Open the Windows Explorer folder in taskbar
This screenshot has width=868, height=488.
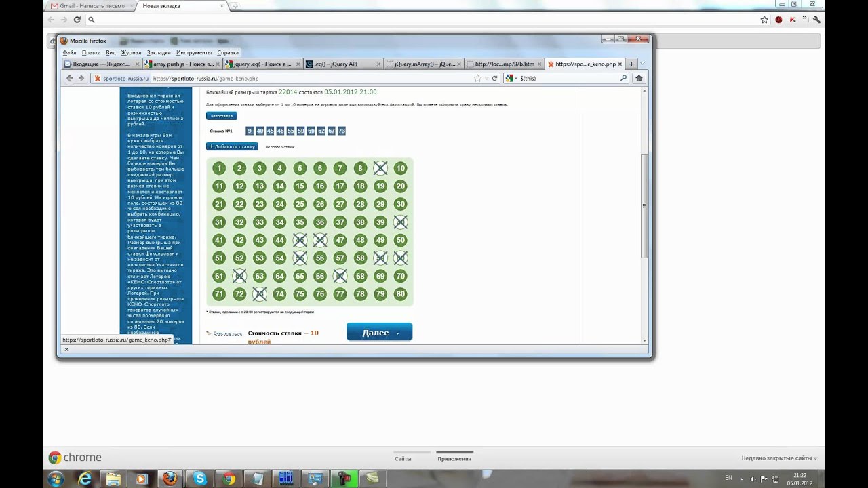click(x=113, y=479)
